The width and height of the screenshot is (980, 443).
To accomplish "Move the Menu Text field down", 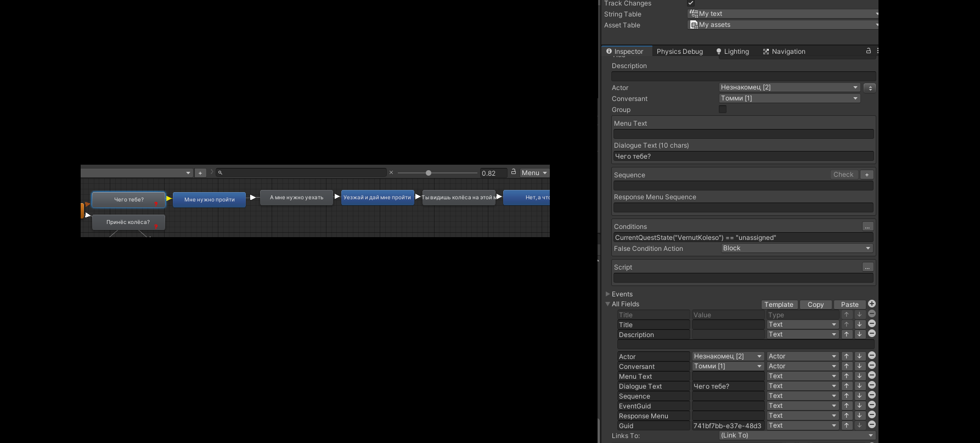I will [x=860, y=376].
